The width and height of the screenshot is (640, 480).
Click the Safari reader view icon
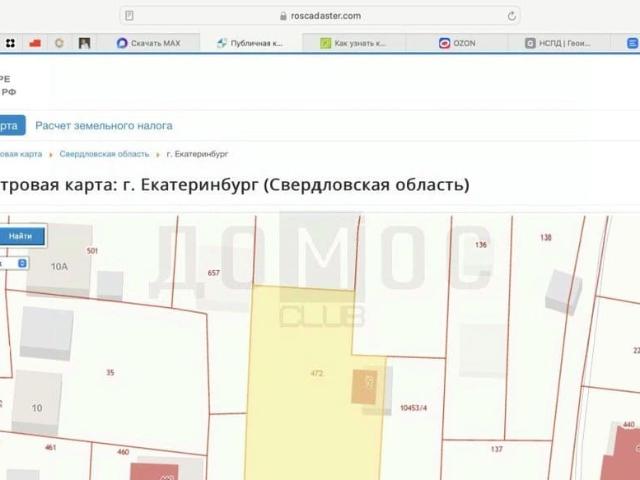[x=129, y=16]
